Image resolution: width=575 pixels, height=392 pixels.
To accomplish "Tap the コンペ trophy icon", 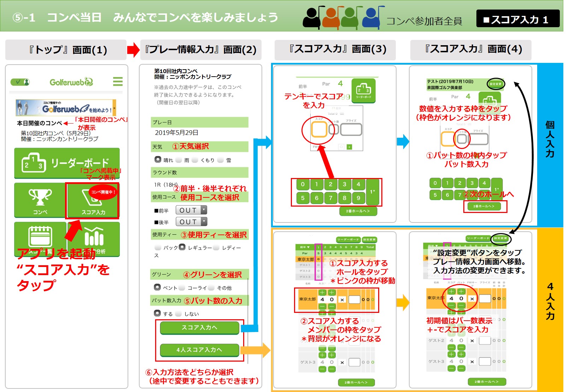I will 40,200.
